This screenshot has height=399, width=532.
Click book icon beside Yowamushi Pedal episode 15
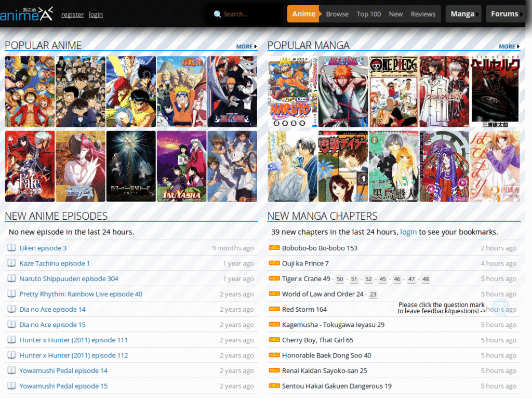11,385
